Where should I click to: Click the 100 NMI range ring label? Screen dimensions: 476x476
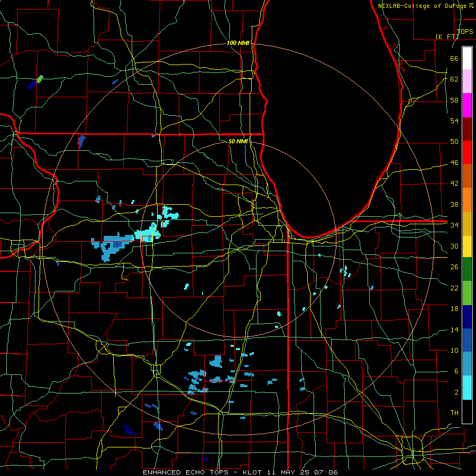click(x=238, y=43)
